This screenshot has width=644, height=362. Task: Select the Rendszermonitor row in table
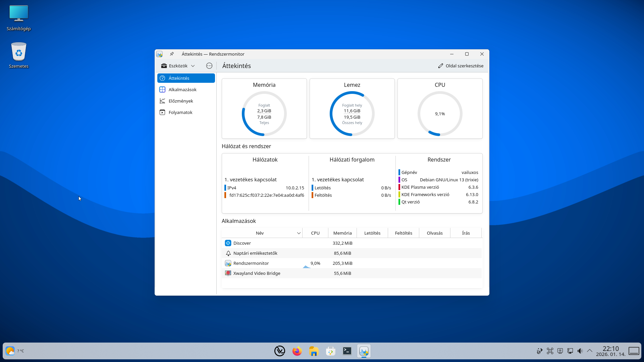click(251, 263)
